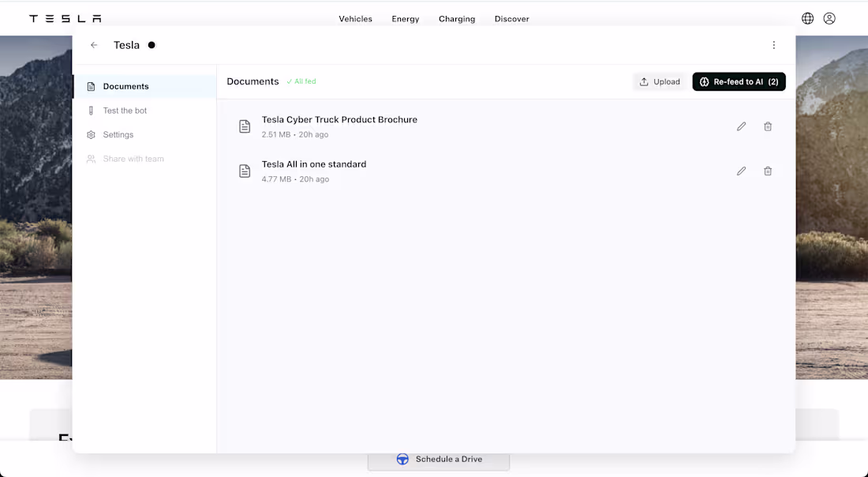Image resolution: width=868 pixels, height=477 pixels.
Task: Edit Tesla Cyber Truck Product Brochure with pencil icon
Action: coord(741,126)
